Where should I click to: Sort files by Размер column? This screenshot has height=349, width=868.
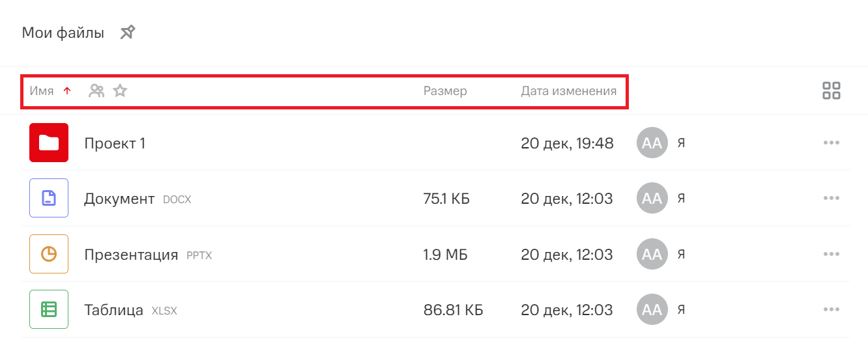pyautogui.click(x=445, y=91)
